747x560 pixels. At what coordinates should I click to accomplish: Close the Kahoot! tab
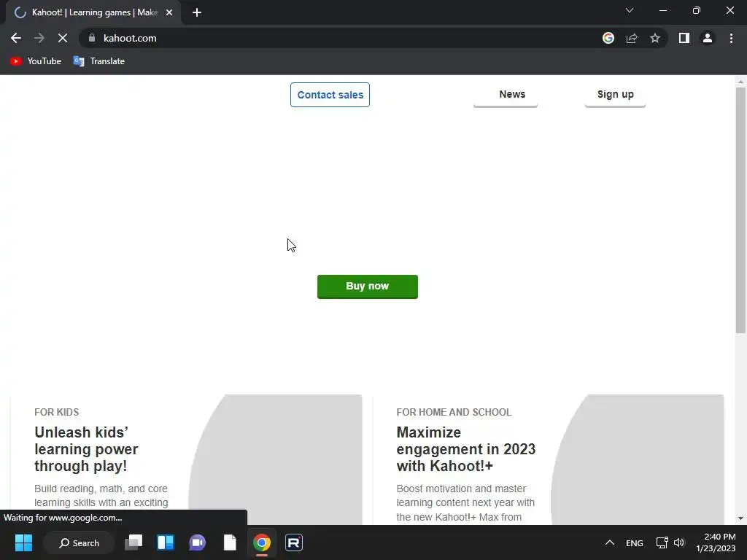[x=169, y=12]
